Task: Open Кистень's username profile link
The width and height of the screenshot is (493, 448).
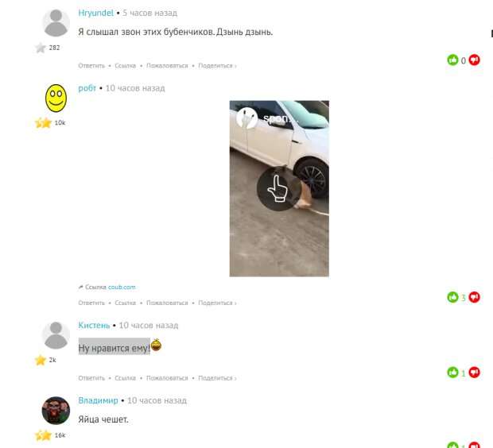Action: click(94, 325)
